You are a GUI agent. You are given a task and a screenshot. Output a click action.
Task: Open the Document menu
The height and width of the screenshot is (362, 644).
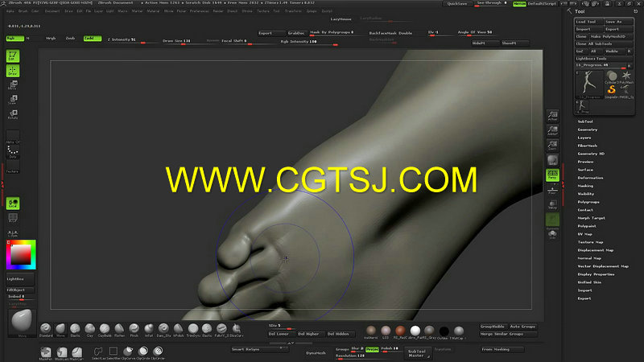52,11
